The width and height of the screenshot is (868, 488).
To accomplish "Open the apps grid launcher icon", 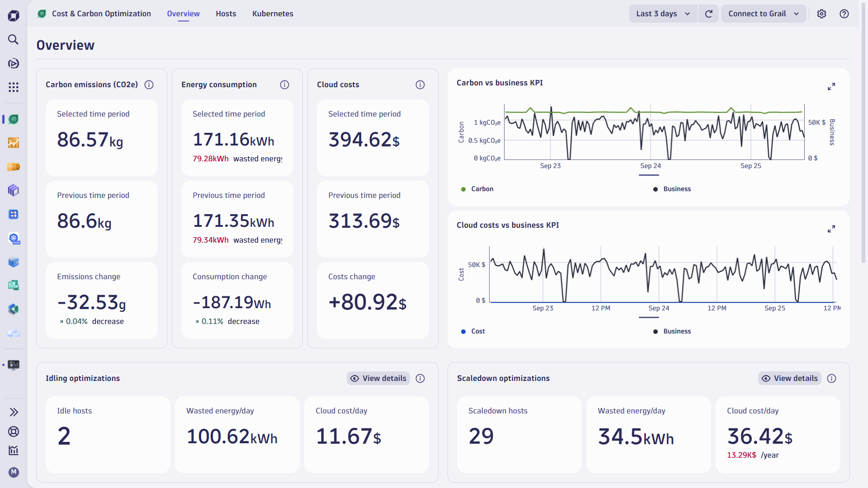I will point(13,87).
